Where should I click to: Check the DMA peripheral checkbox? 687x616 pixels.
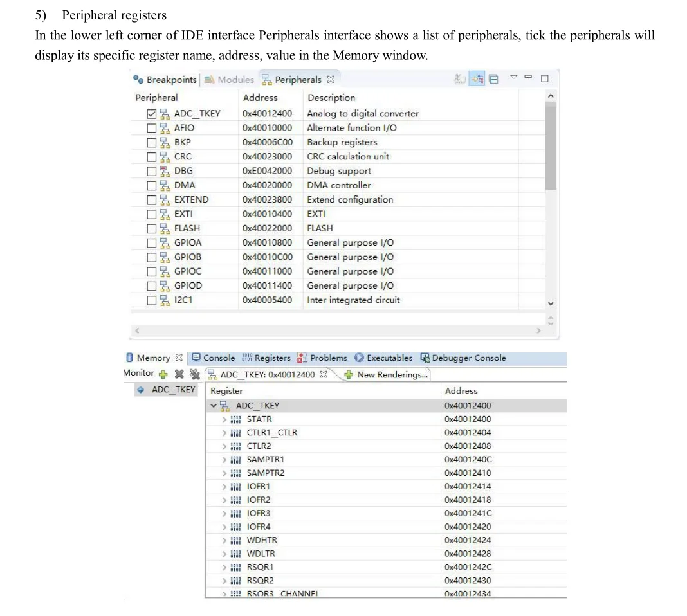152,186
